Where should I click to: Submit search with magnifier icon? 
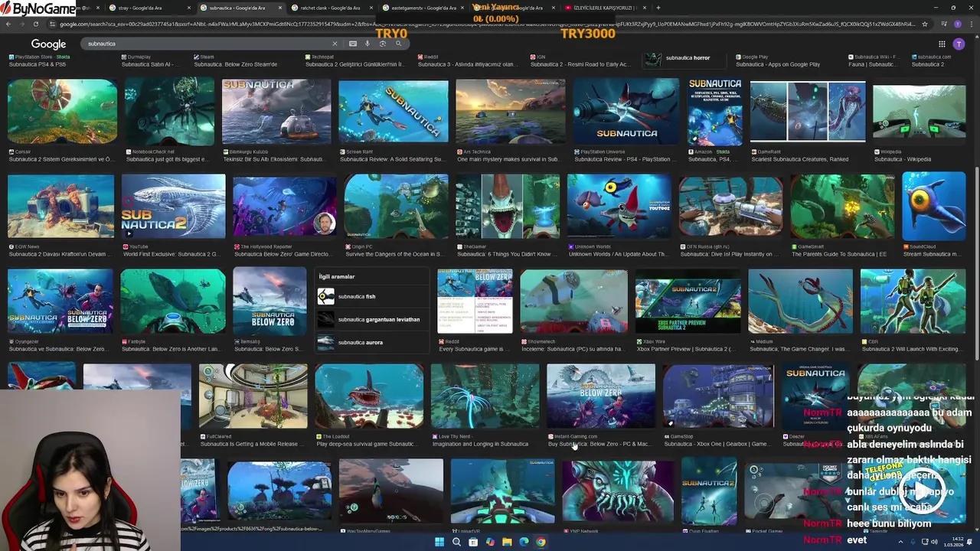[398, 44]
